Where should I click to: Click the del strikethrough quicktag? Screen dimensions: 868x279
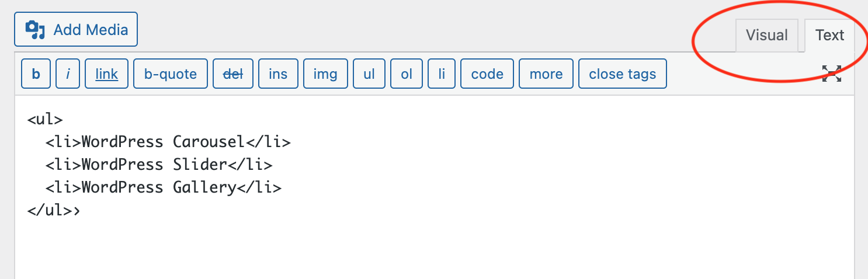tap(233, 74)
